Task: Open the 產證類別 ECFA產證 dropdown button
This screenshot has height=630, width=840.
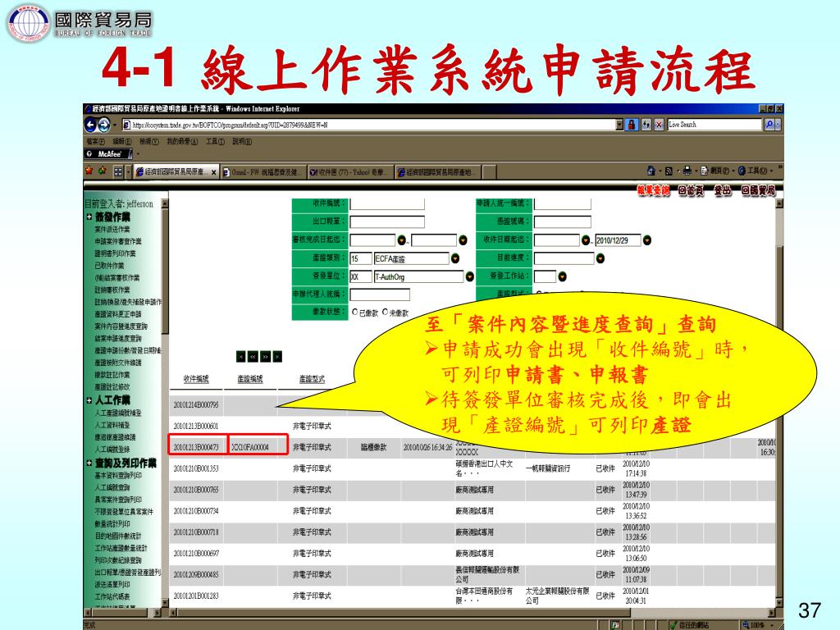Action: tap(455, 258)
